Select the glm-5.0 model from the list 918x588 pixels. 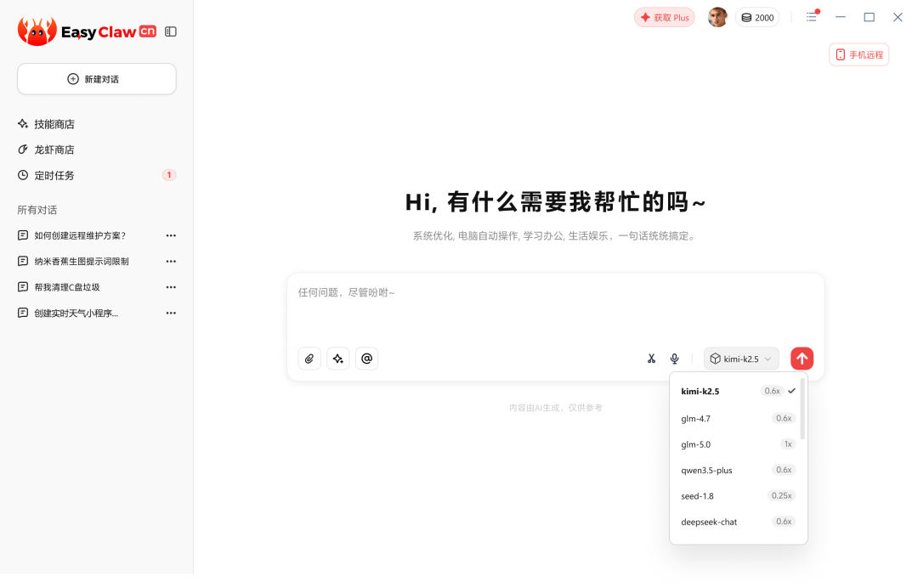click(x=696, y=444)
